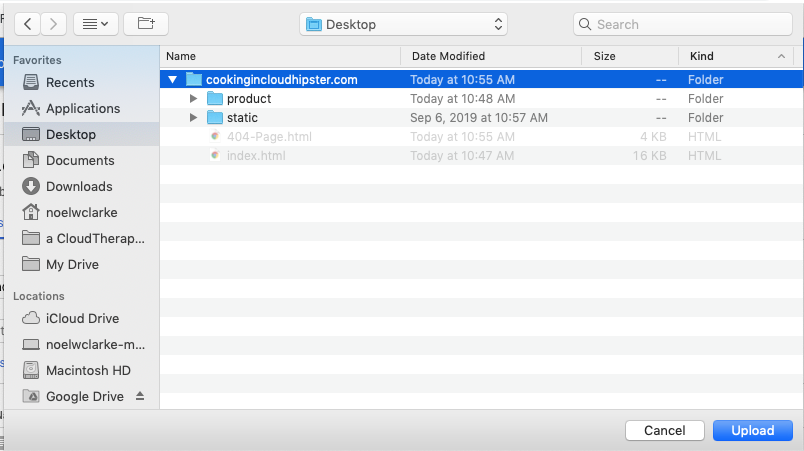Select Recents in the sidebar

70,82
